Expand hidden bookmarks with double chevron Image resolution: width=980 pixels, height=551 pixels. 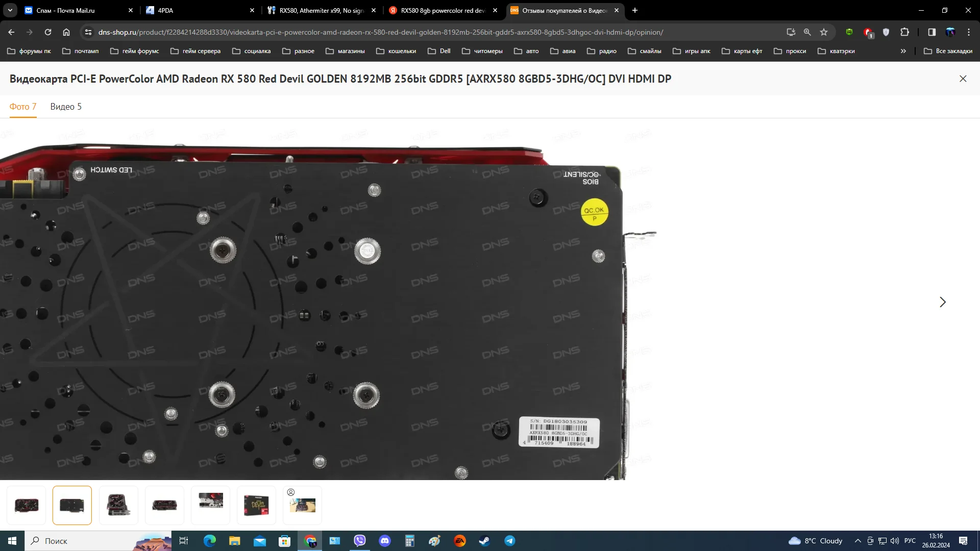(903, 51)
